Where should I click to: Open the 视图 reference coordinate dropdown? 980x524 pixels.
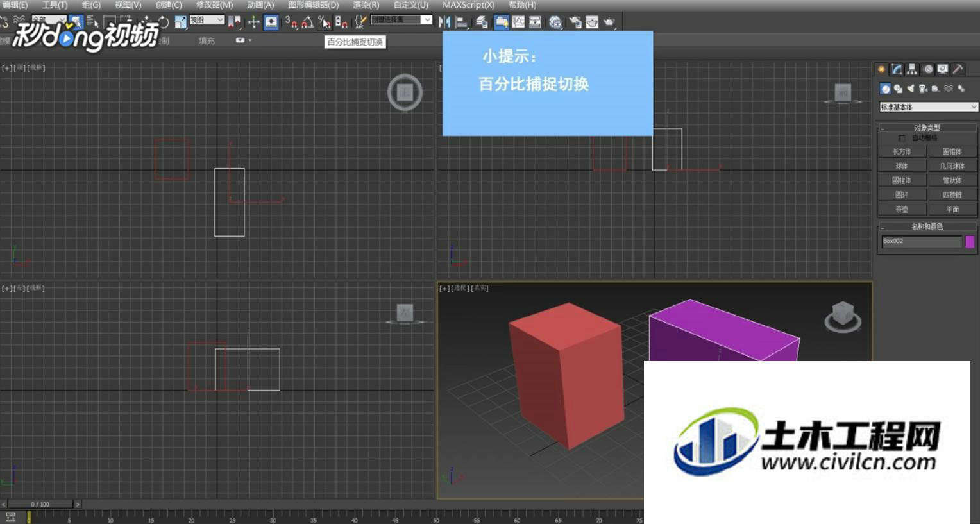pos(207,21)
